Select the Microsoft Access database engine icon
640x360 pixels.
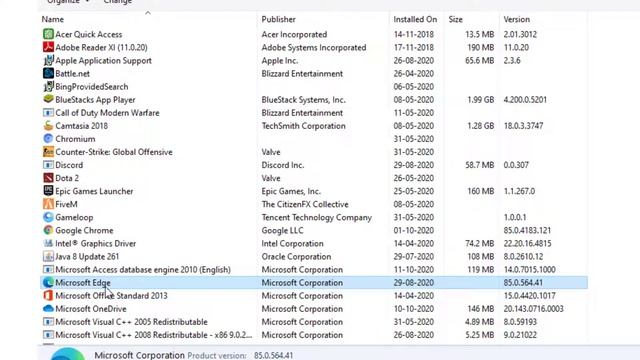coord(48,269)
